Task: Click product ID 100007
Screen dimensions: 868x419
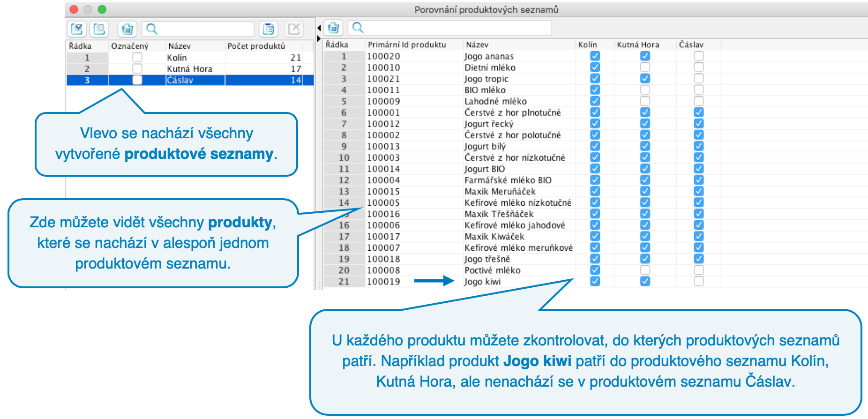Action: [x=383, y=247]
